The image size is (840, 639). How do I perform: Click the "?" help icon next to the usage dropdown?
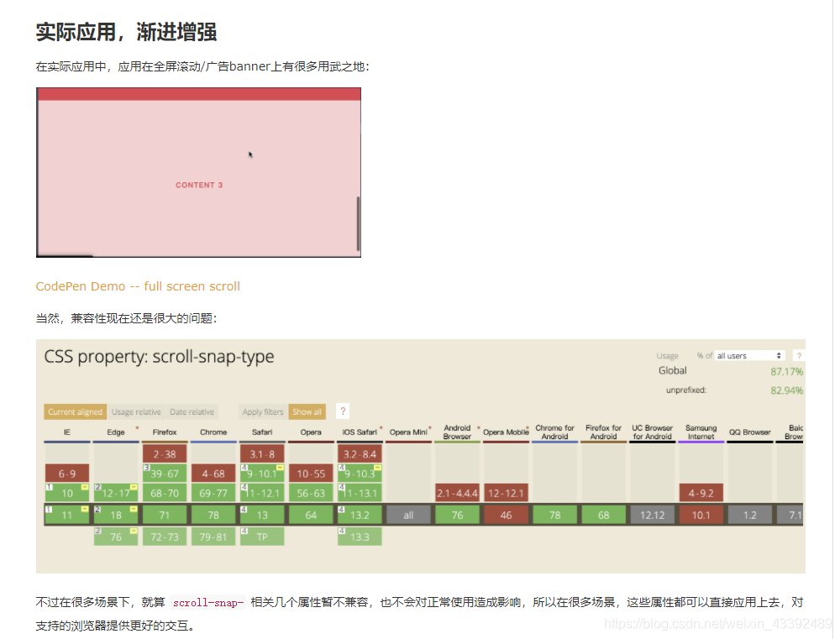(799, 354)
